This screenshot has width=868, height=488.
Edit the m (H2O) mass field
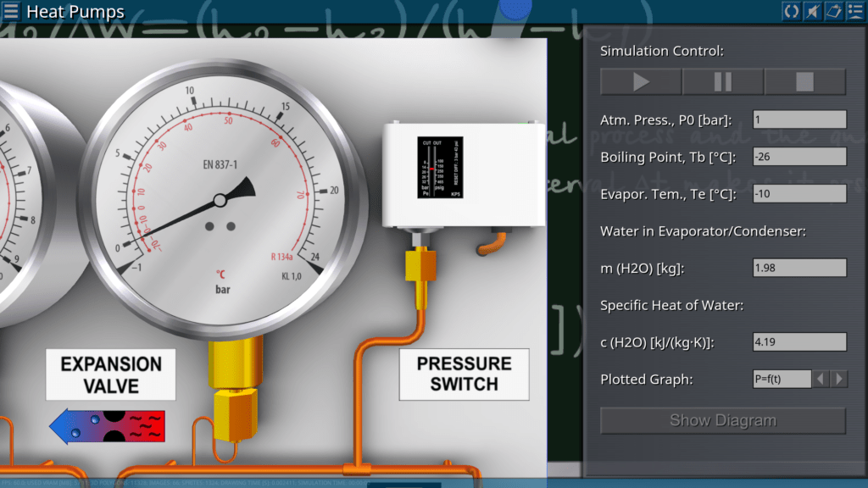[x=799, y=269]
